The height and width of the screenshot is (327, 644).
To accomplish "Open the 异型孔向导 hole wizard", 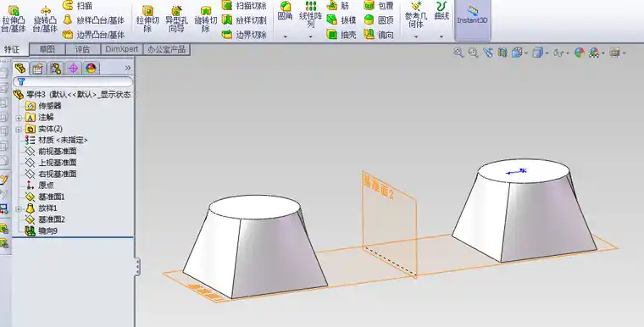I will pyautogui.click(x=176, y=19).
